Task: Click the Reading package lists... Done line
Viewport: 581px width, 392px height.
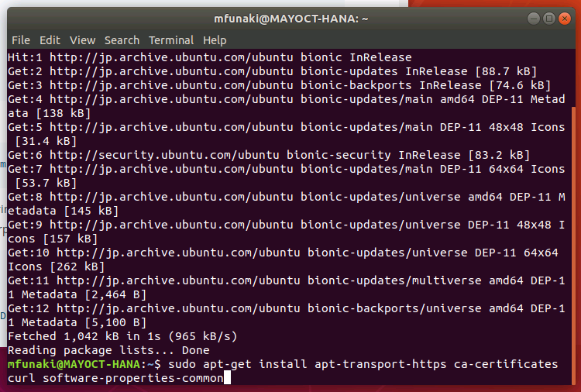Action: point(108,350)
